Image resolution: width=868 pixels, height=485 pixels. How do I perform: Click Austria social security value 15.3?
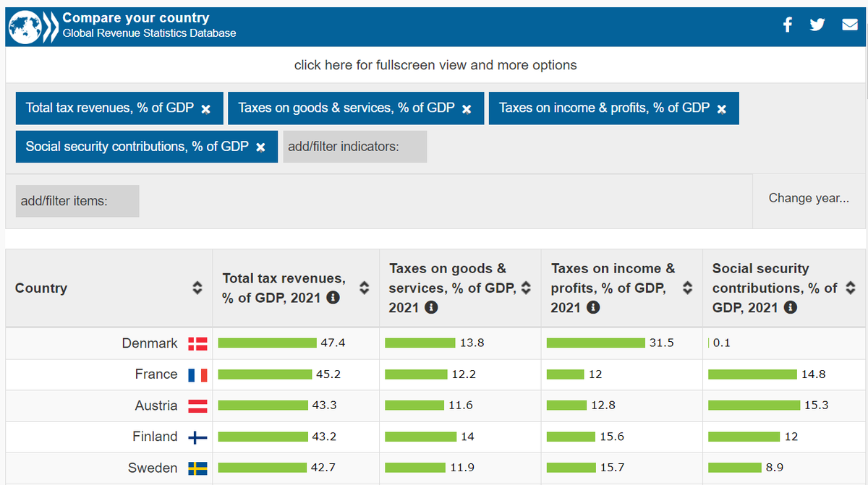pos(817,405)
